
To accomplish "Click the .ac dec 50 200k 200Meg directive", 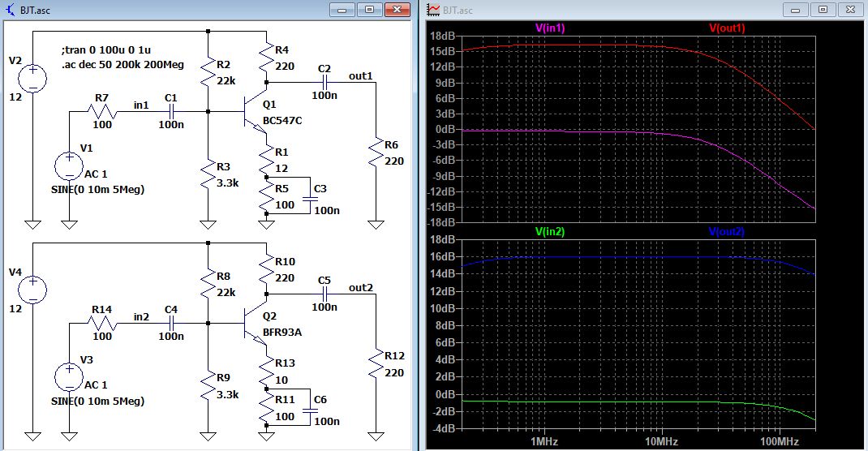I will pyautogui.click(x=122, y=64).
